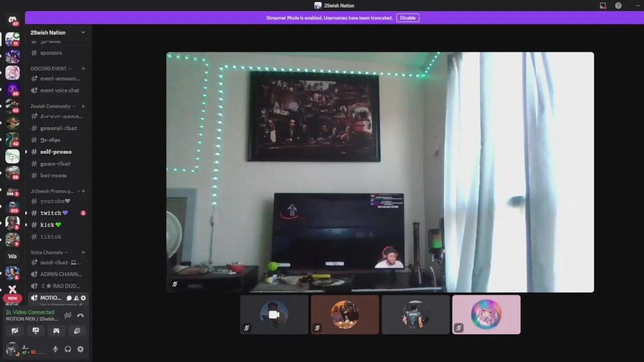Select the orange-background participant tile
The width and height of the screenshot is (644, 362).
(x=345, y=315)
